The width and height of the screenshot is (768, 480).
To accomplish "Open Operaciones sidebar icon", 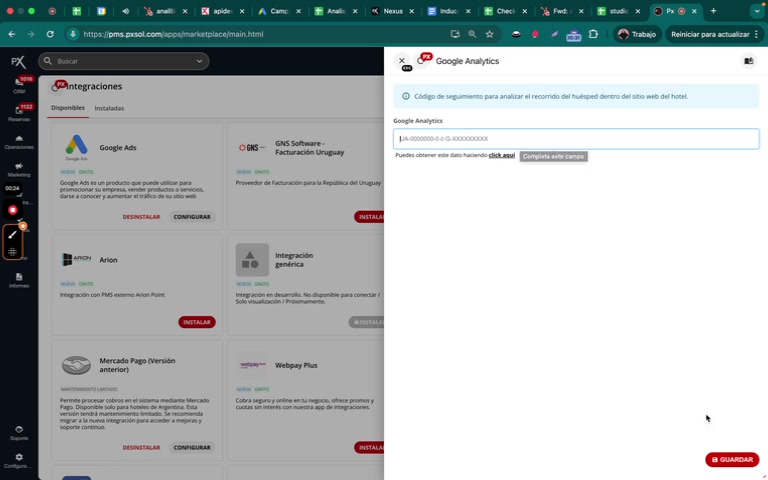I will [19, 142].
